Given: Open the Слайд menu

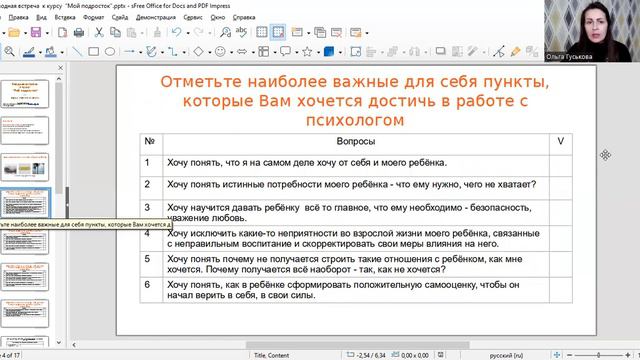Looking at the screenshot, I should pos(120,17).
